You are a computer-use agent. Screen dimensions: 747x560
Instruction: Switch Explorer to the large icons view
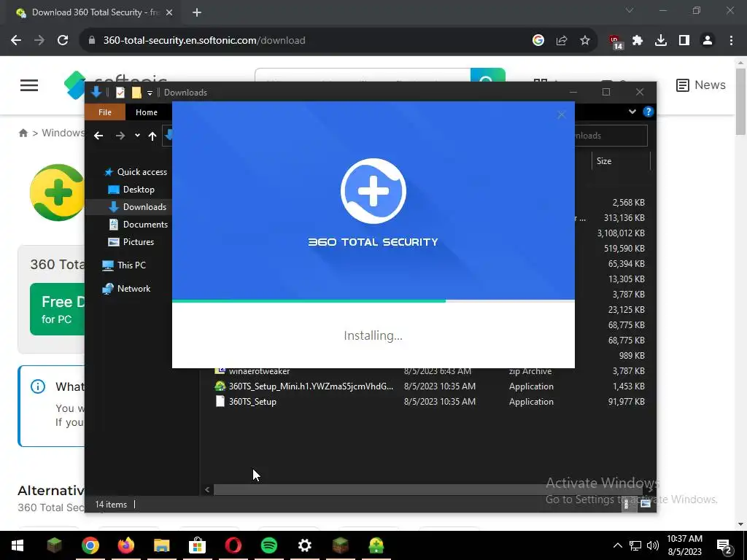click(x=646, y=505)
